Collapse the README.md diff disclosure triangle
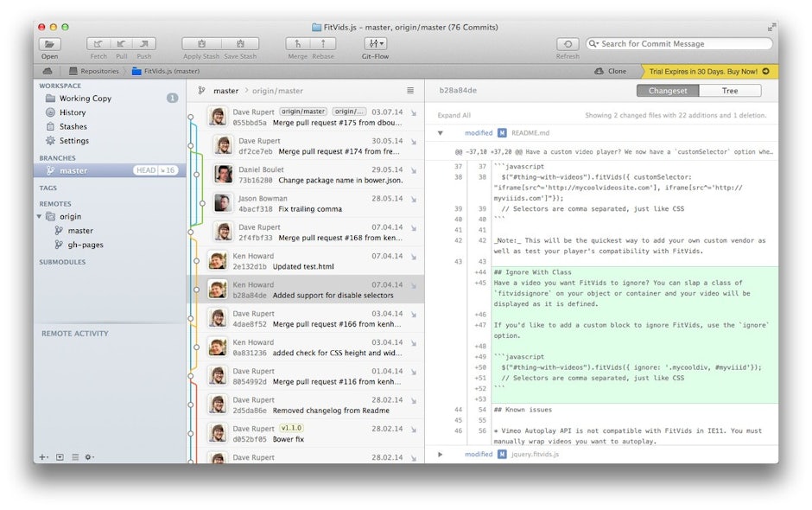 pos(441,133)
